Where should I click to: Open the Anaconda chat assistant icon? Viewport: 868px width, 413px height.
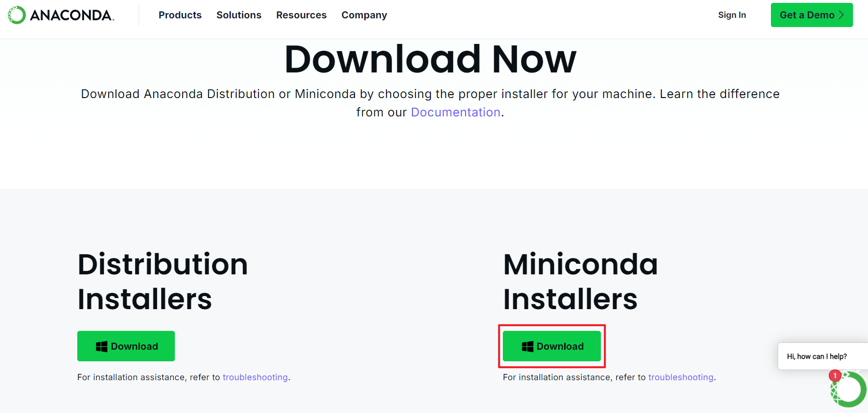click(x=848, y=389)
